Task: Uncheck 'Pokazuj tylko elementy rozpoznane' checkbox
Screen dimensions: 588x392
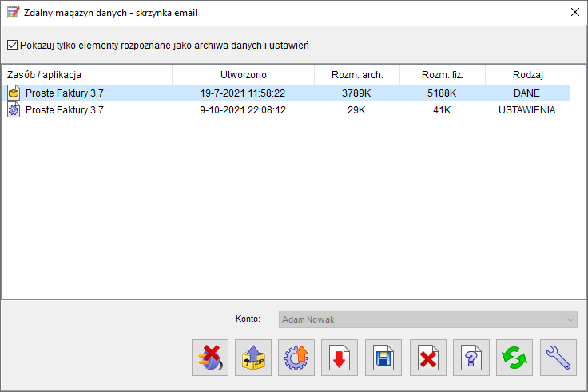Action: pyautogui.click(x=12, y=46)
